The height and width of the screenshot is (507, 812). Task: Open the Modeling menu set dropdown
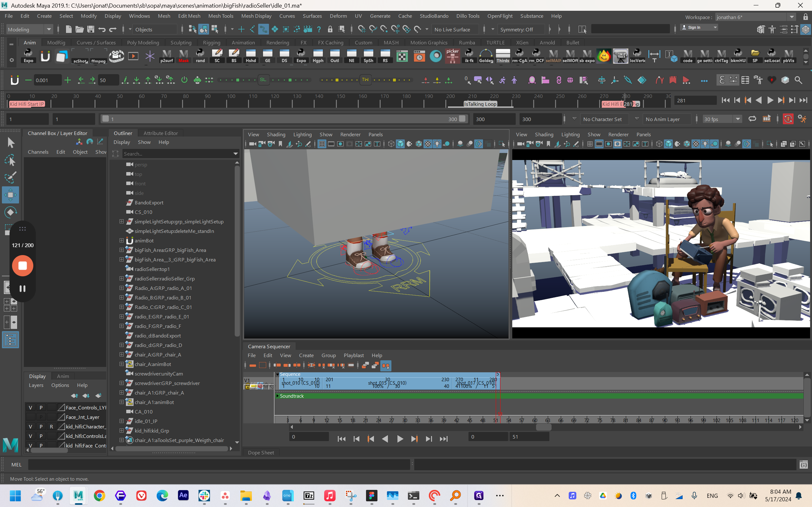pos(30,29)
